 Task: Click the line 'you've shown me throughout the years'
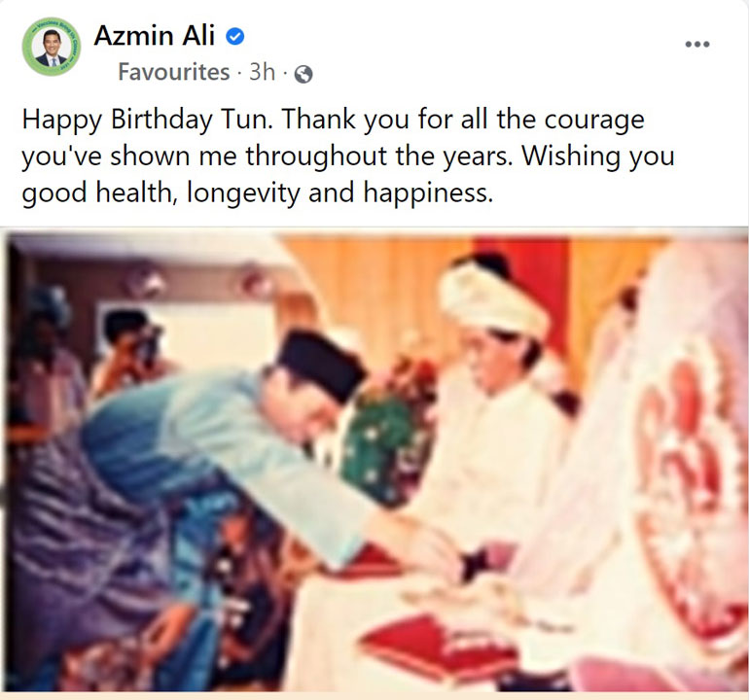[267, 157]
